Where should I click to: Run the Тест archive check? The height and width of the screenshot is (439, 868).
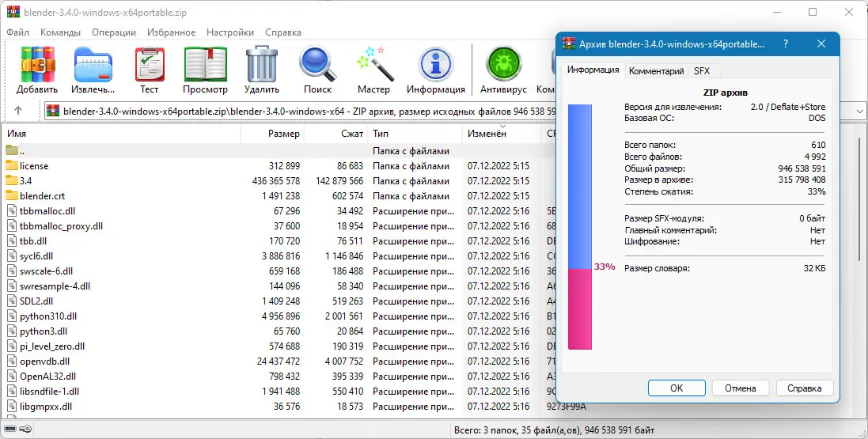pos(150,64)
